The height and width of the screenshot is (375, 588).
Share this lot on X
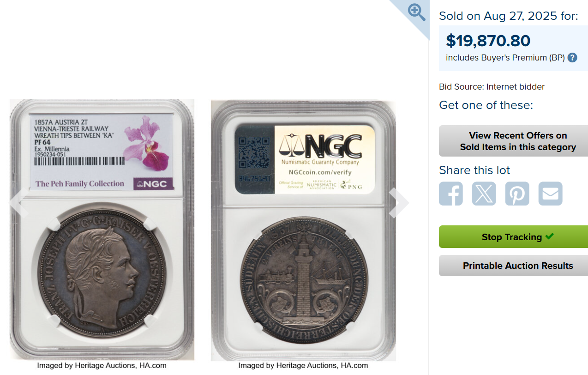[x=484, y=194]
